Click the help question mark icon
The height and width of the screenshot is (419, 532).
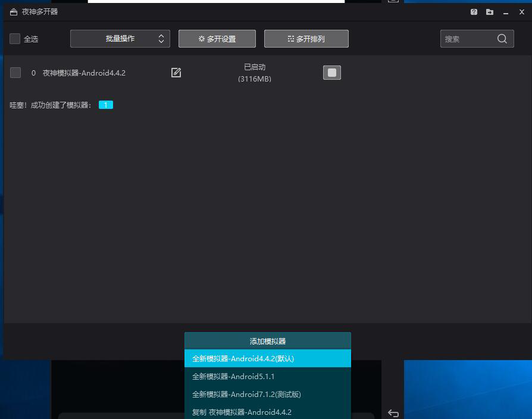474,12
